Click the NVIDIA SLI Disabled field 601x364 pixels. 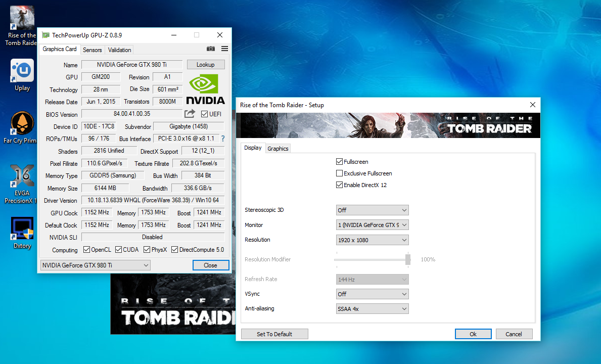pyautogui.click(x=153, y=237)
